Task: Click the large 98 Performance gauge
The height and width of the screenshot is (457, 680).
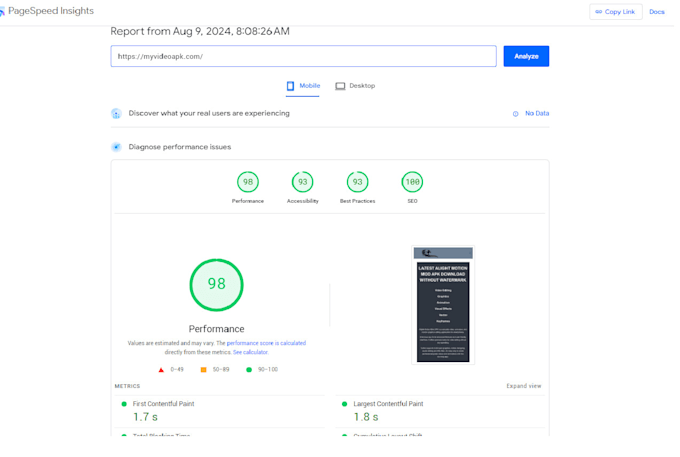Action: (216, 285)
